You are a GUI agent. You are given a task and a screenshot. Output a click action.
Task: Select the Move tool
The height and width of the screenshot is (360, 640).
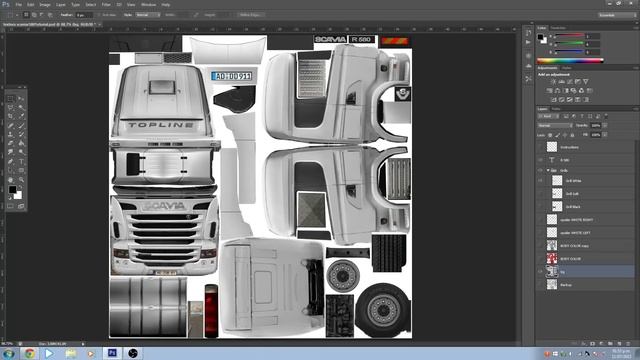pyautogui.click(x=21, y=98)
